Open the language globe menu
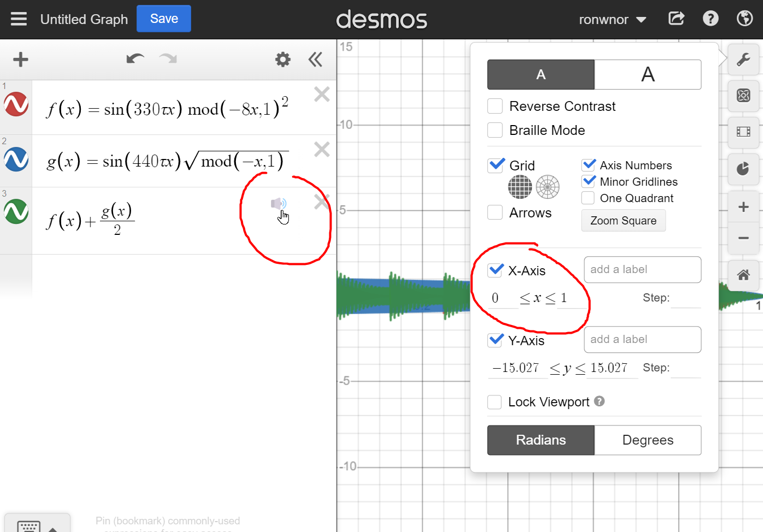The image size is (763, 532). [744, 19]
